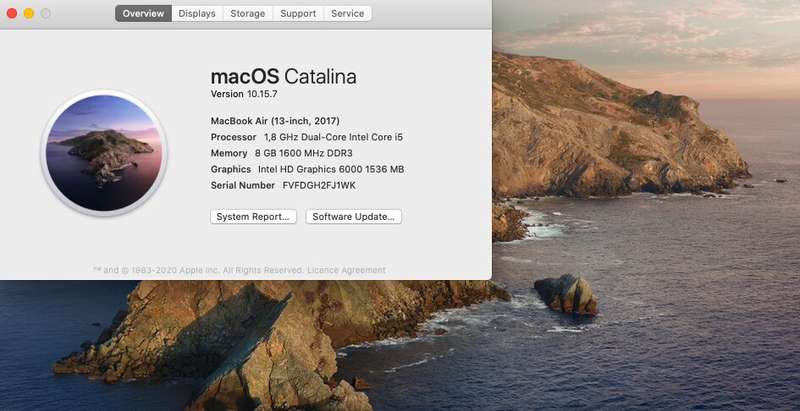This screenshot has width=800, height=411.
Task: Click the processor value 1,8 GHz Dual-Core
Action: 333,138
